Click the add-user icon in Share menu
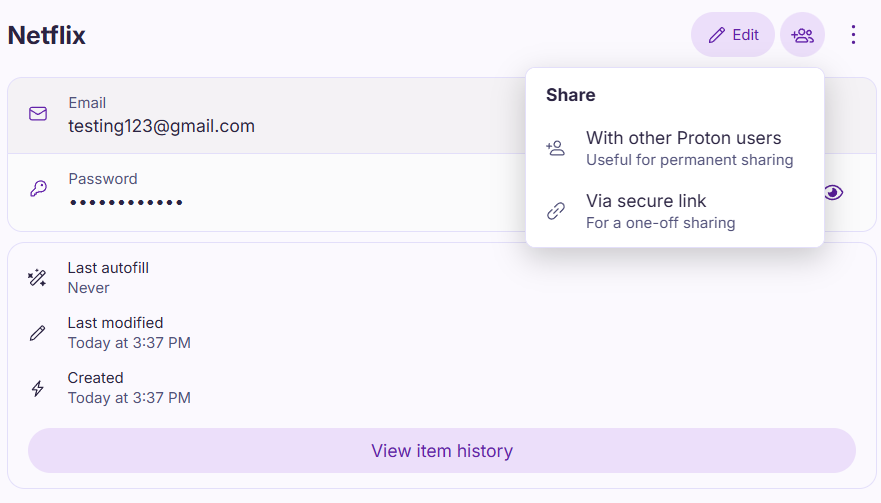The image size is (881, 503). click(x=556, y=148)
